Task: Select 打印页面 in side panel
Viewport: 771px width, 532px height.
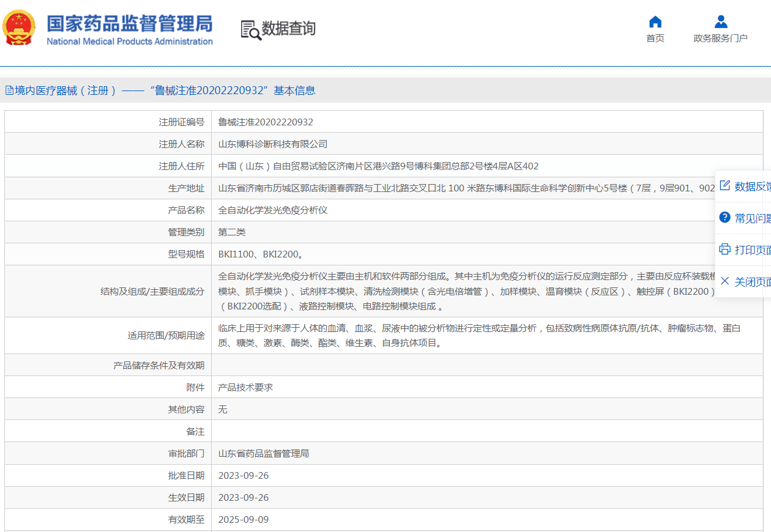Action: tap(753, 250)
